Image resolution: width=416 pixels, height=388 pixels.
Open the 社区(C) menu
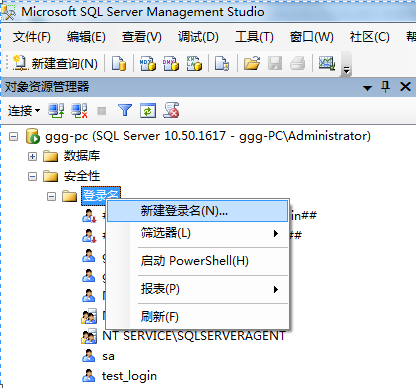click(369, 37)
